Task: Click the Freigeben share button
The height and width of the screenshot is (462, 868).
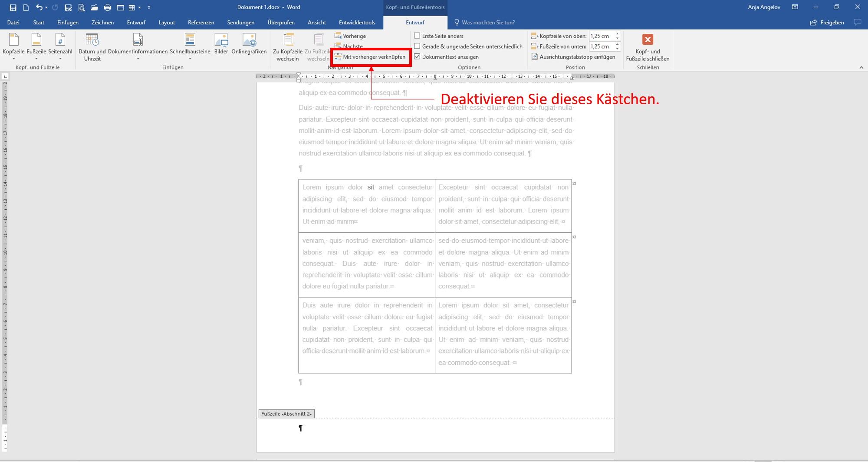Action: pos(827,23)
